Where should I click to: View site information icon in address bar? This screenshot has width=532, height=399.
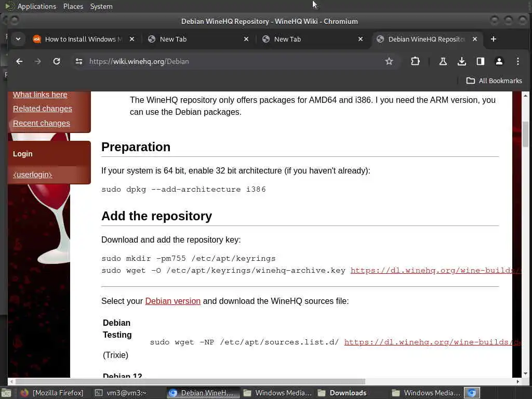[79, 61]
